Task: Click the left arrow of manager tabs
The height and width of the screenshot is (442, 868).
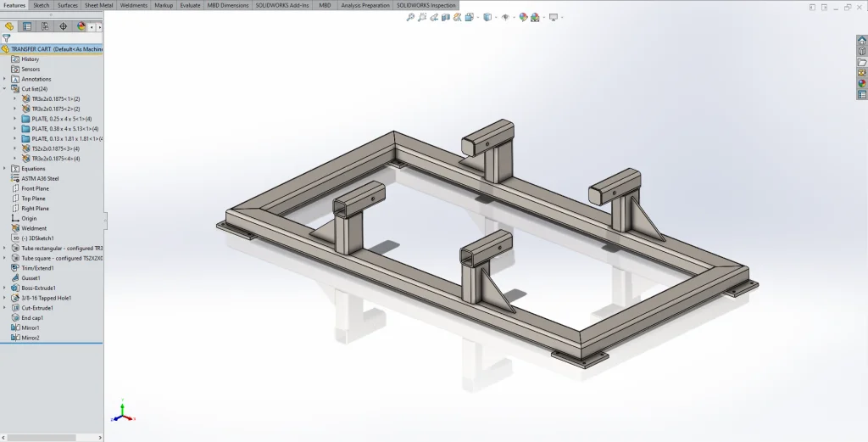Action: coord(92,26)
